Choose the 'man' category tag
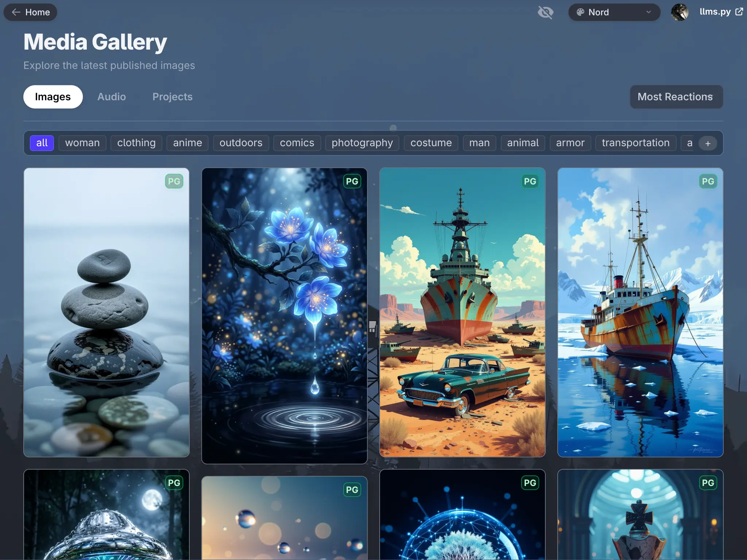The width and height of the screenshot is (747, 560). (x=479, y=143)
